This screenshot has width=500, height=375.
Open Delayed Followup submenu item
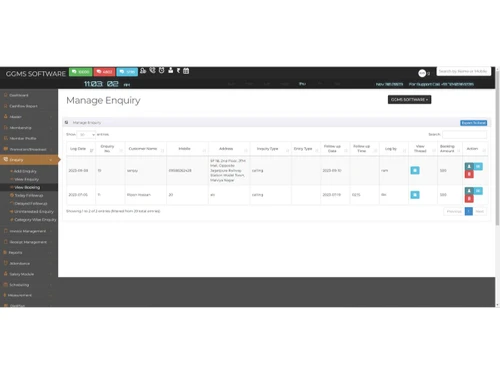click(31, 203)
